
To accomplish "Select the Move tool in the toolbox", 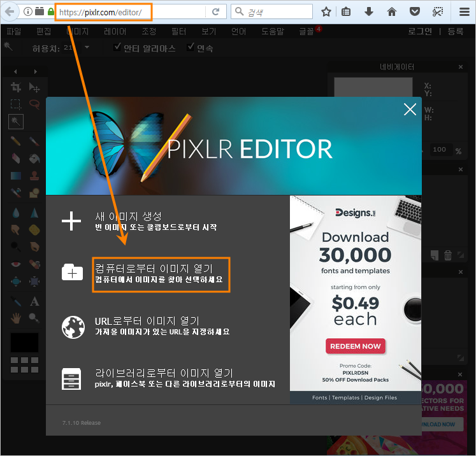I will (x=34, y=87).
